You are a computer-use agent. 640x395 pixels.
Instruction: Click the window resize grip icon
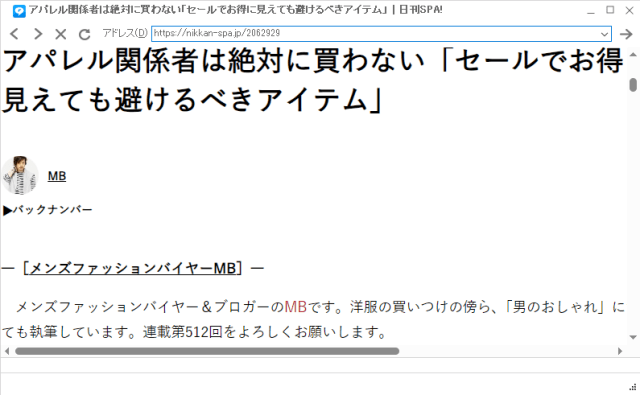(633, 387)
